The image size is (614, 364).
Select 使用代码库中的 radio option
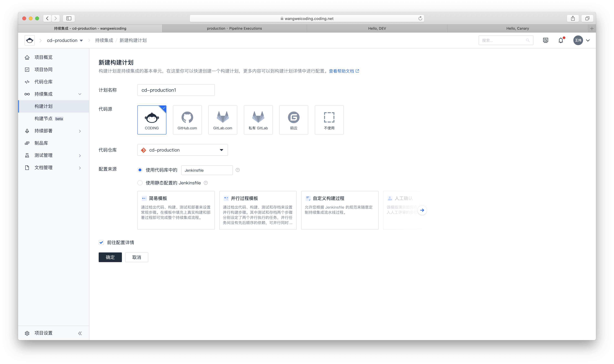pos(140,170)
